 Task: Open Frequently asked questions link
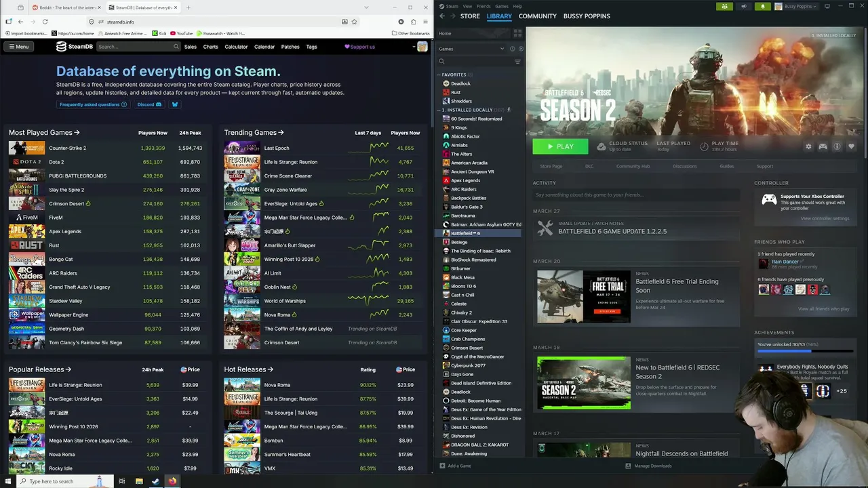pos(93,104)
